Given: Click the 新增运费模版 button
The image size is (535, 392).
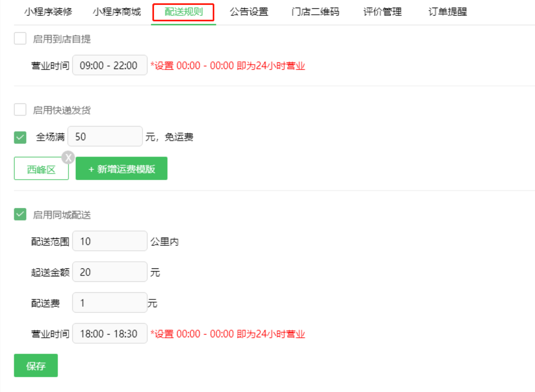Looking at the screenshot, I should (x=121, y=168).
